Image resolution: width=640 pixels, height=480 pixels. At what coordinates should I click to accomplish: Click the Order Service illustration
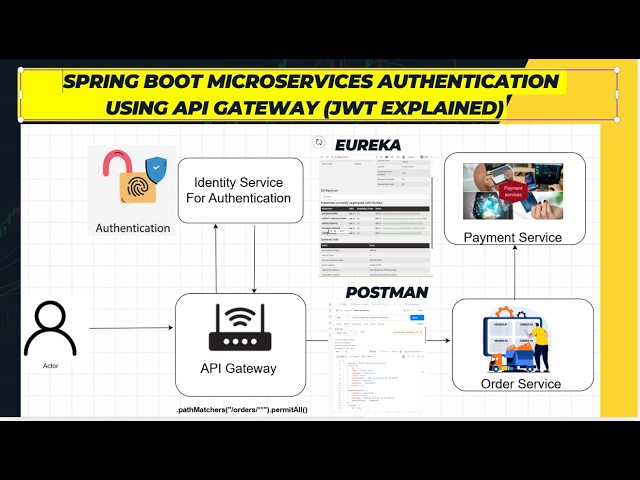pos(517,340)
